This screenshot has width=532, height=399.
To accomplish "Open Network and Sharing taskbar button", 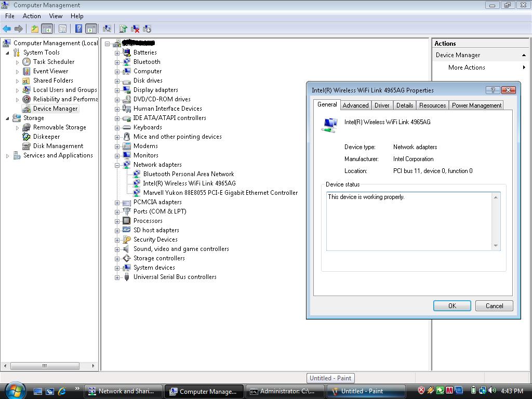I will click(123, 391).
